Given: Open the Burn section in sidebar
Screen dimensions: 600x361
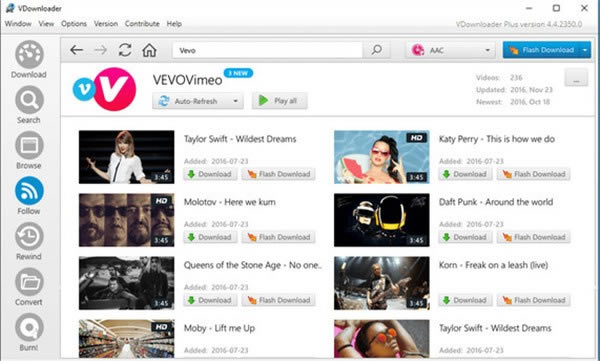Looking at the screenshot, I should tap(29, 332).
